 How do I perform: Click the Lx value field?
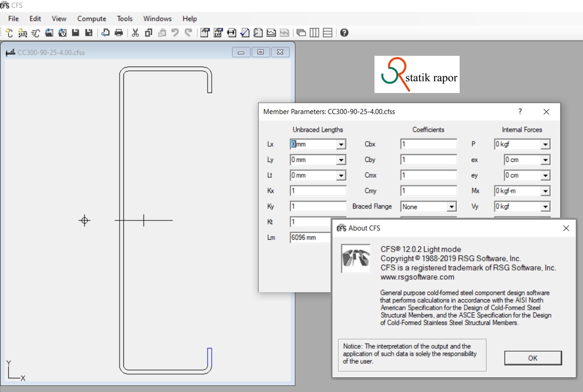pyautogui.click(x=313, y=144)
